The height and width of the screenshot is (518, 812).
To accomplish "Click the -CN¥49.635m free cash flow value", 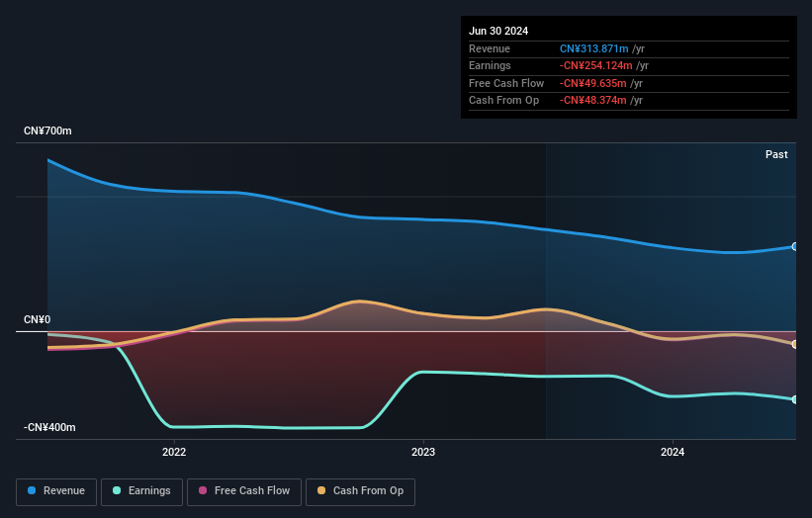I will tap(593, 83).
